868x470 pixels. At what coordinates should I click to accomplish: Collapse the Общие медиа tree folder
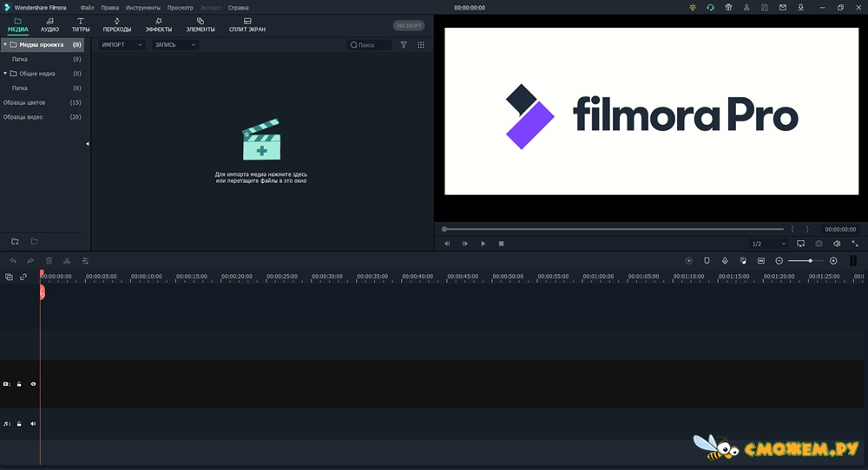[x=5, y=73]
